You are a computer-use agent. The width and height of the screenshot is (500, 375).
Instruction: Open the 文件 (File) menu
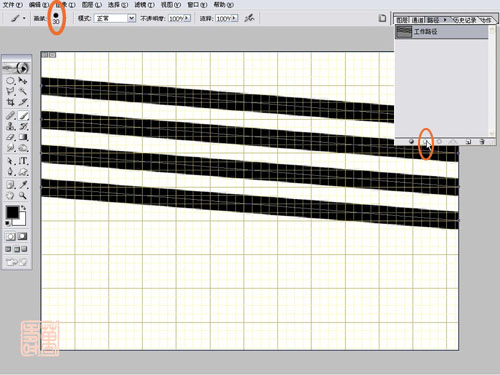pos(13,5)
